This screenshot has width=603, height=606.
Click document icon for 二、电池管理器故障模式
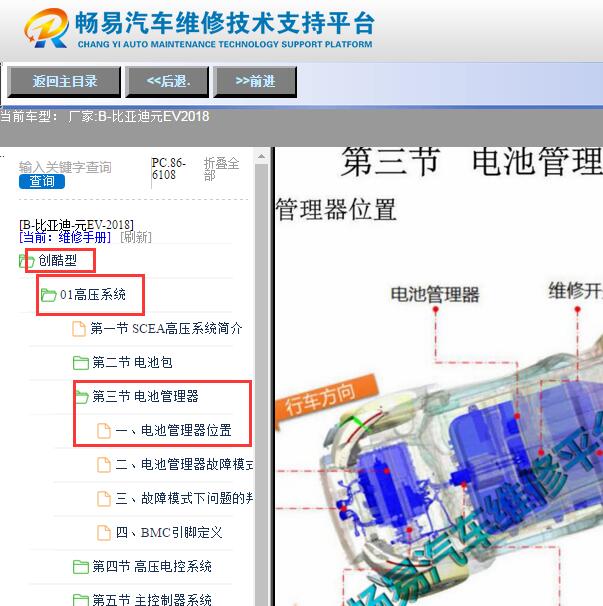tap(104, 465)
